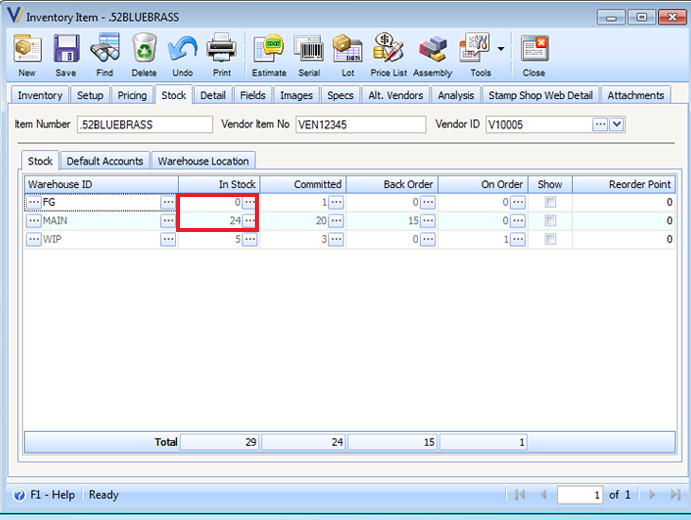
Task: Open the Specs tab
Action: [x=340, y=95]
